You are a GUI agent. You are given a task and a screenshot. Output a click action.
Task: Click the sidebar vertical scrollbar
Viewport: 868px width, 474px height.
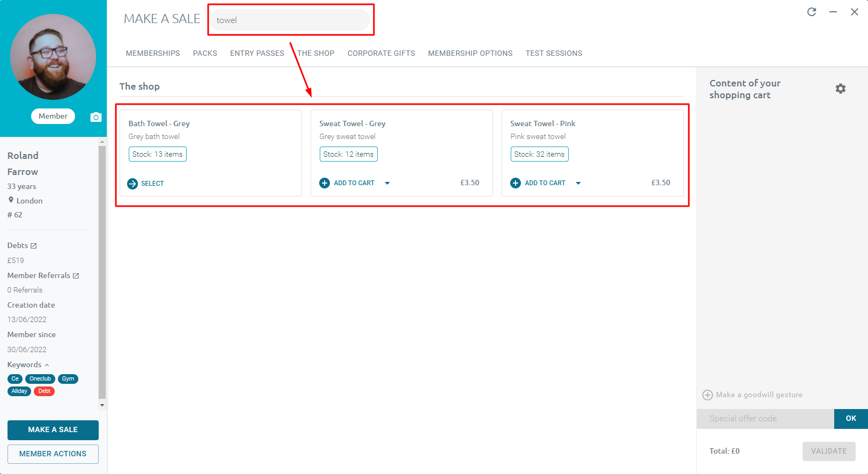point(102,273)
